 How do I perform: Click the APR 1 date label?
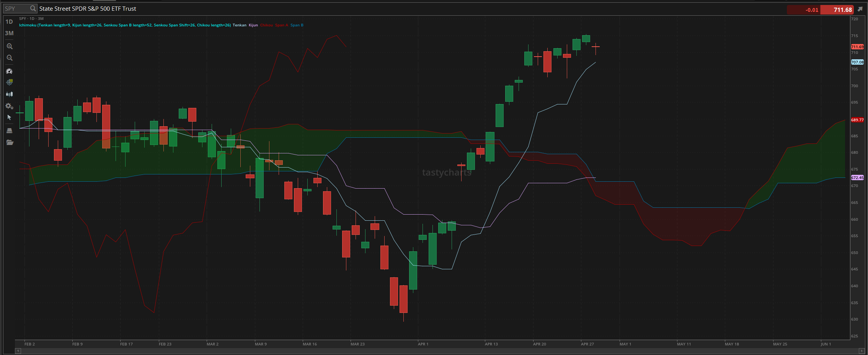pyautogui.click(x=423, y=344)
